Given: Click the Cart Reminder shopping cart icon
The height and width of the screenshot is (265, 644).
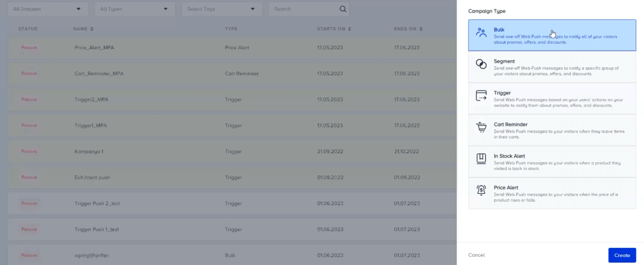Looking at the screenshot, I should pos(481,128).
